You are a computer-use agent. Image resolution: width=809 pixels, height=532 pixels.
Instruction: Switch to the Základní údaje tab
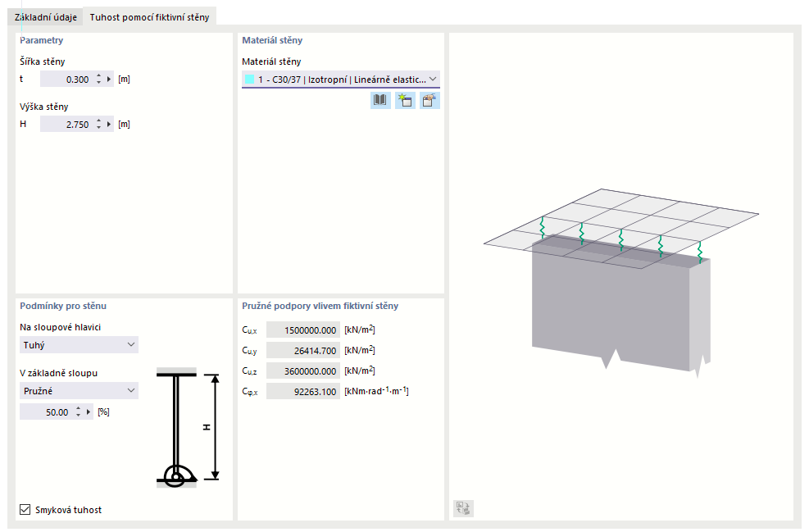point(45,17)
